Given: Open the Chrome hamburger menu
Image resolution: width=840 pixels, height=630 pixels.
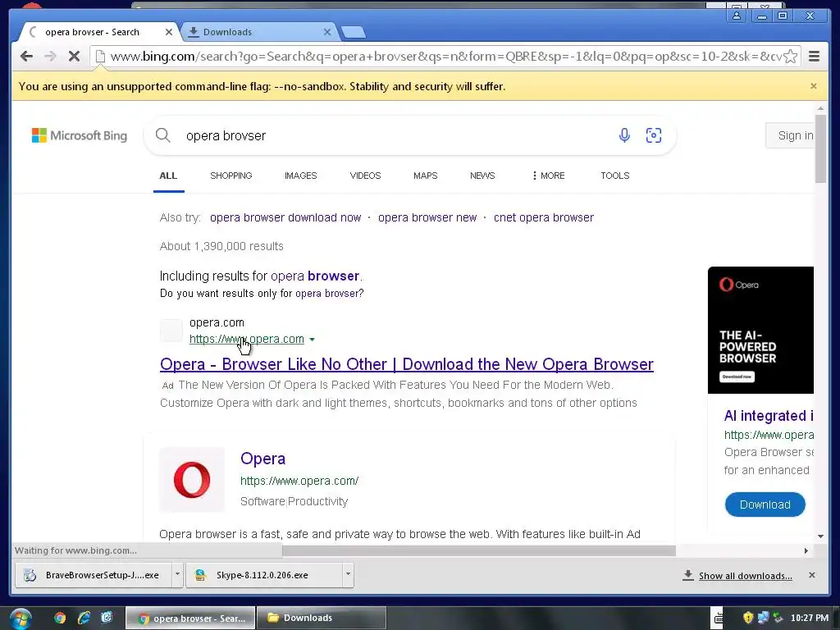Looking at the screenshot, I should pos(814,57).
